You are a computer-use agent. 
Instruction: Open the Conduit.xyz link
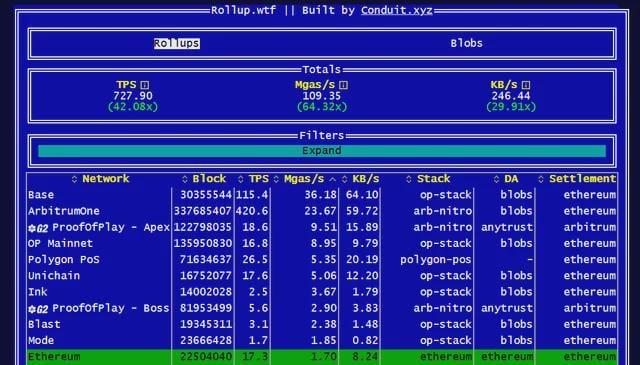click(x=397, y=10)
